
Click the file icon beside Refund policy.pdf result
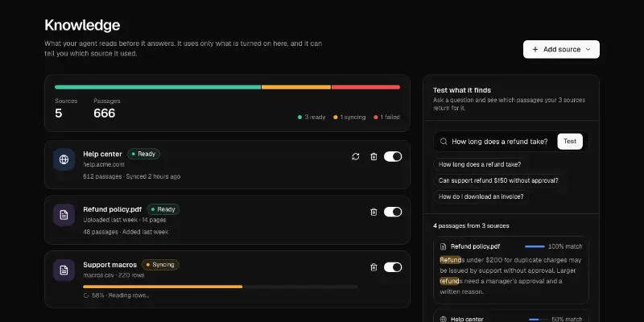(x=444, y=247)
